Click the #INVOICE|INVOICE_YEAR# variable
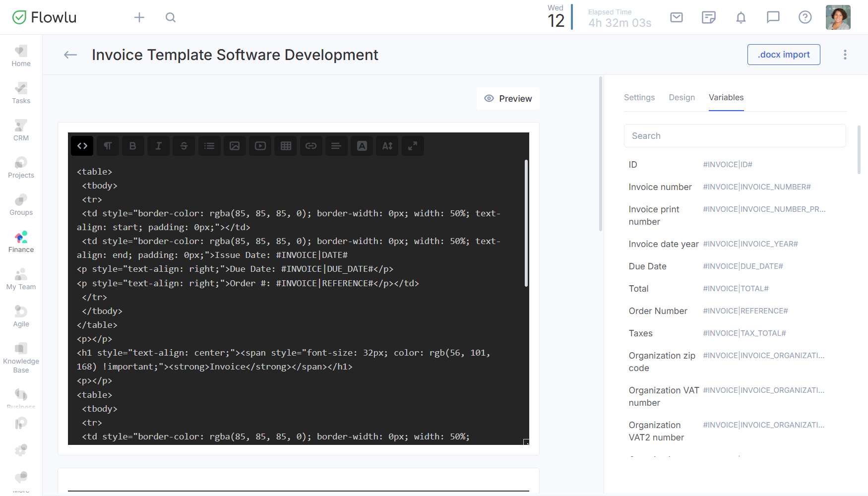868x496 pixels. [750, 244]
